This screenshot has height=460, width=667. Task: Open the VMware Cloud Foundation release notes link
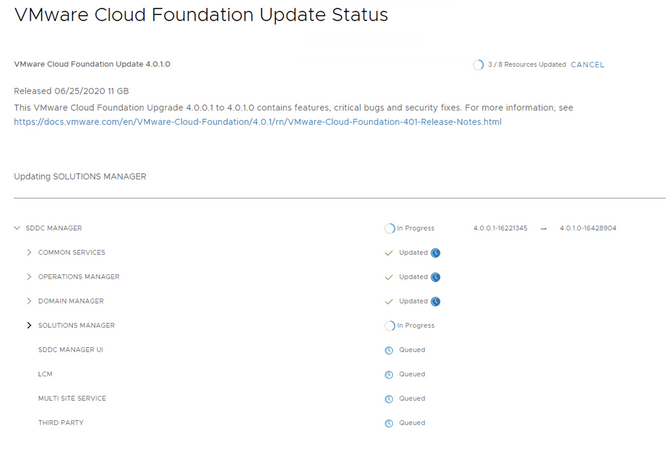(257, 122)
